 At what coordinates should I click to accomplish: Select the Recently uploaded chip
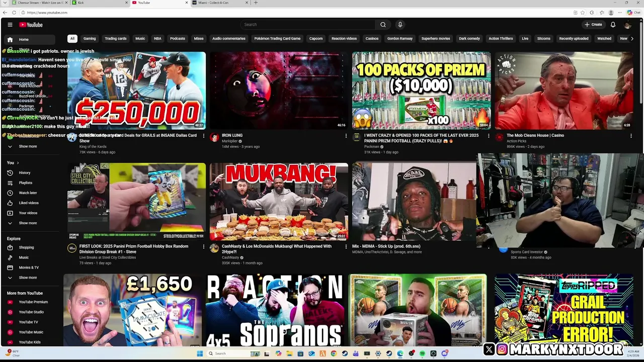574,39
